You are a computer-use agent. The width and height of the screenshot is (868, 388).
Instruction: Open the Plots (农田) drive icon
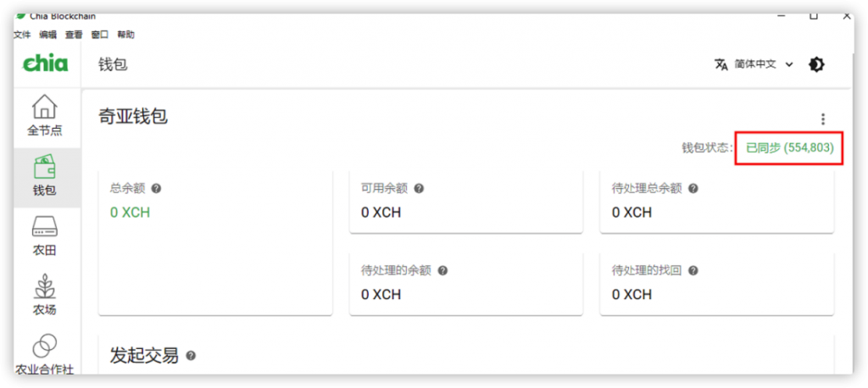click(x=44, y=227)
